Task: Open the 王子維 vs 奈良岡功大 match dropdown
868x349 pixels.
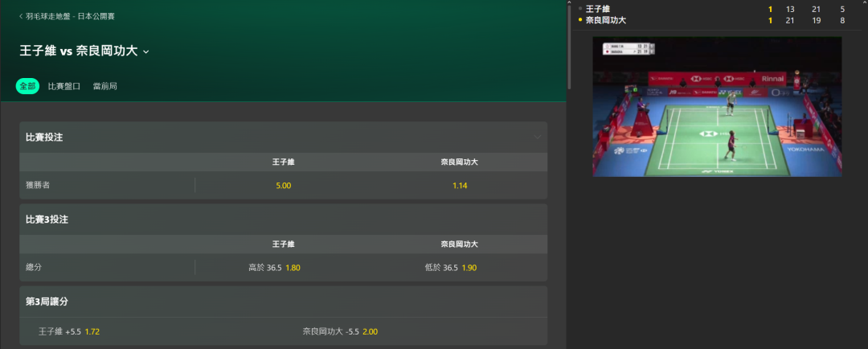Action: [146, 51]
